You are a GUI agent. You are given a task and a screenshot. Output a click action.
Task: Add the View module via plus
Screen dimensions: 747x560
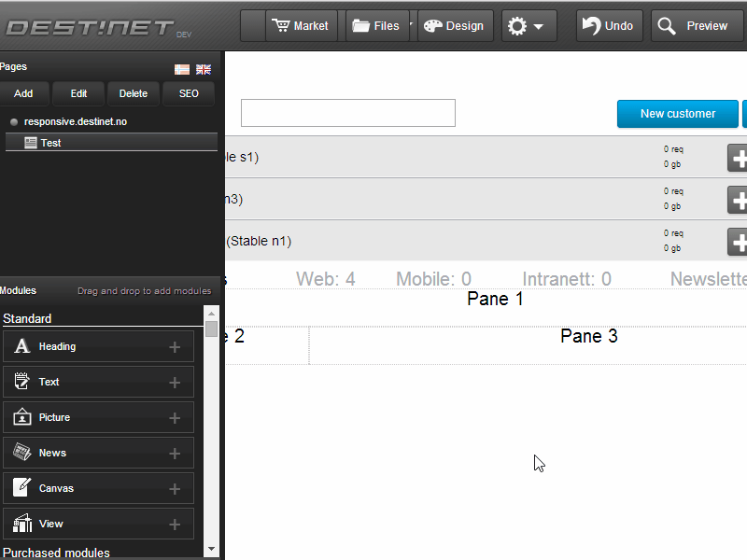click(175, 524)
